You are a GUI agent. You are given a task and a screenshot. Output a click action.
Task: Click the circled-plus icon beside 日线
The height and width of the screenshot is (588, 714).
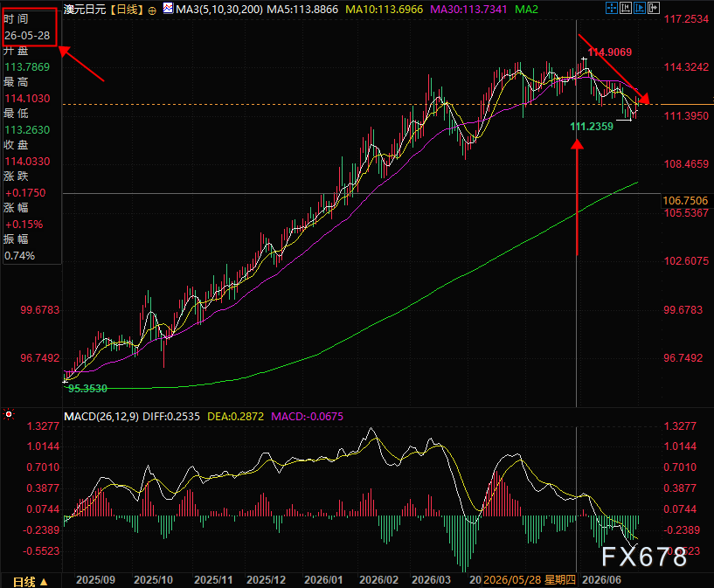(x=153, y=10)
